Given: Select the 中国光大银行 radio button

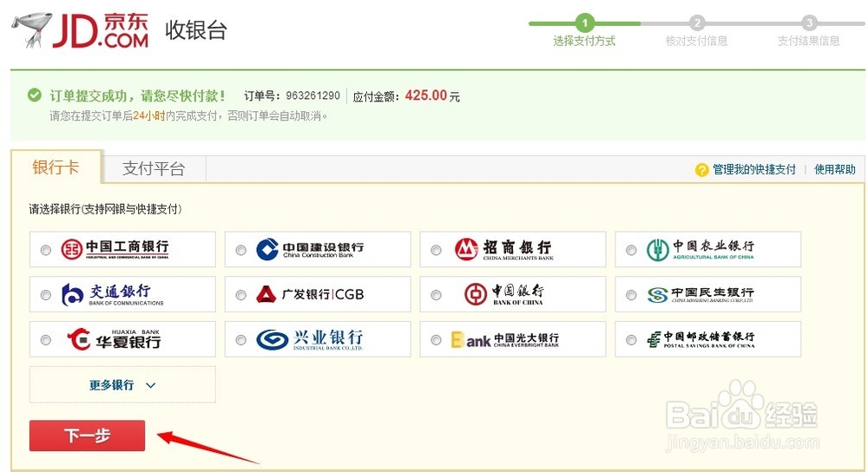Looking at the screenshot, I should point(437,340).
